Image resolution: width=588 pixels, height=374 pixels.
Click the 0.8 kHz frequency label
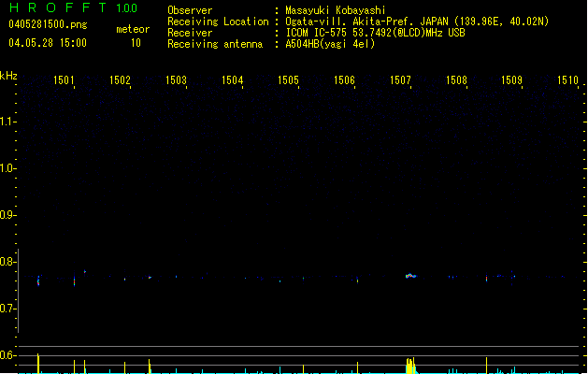pyautogui.click(x=7, y=262)
